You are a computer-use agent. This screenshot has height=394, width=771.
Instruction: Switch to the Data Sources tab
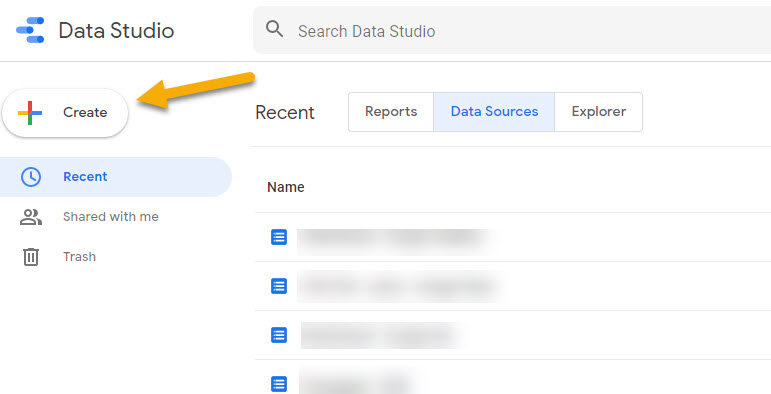point(494,112)
